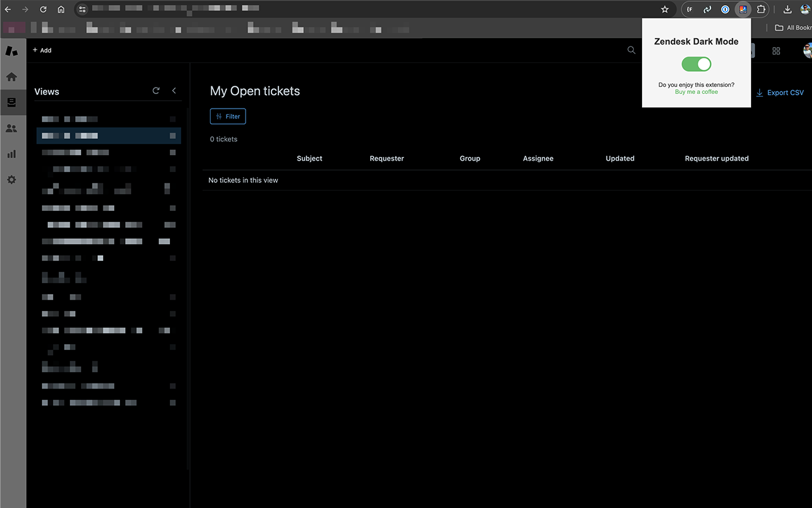
Task: Disable the Zendesk Dark Mode toggle
Action: pyautogui.click(x=696, y=64)
